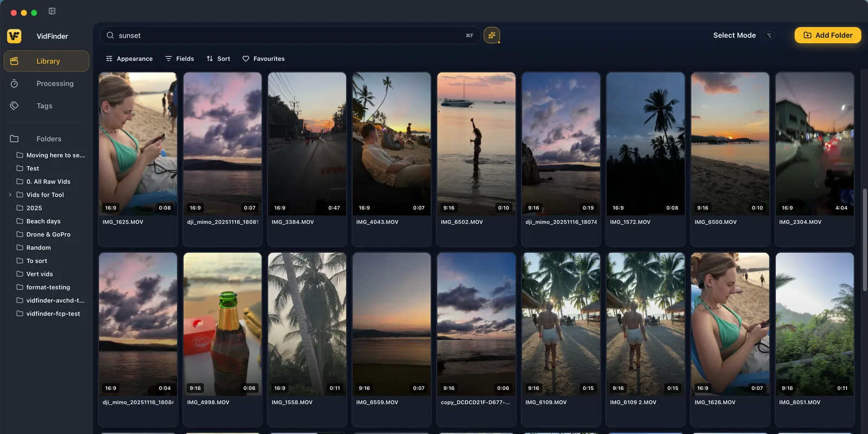Toggle the AI sparkle search button
This screenshot has height=434, width=868.
pos(492,35)
